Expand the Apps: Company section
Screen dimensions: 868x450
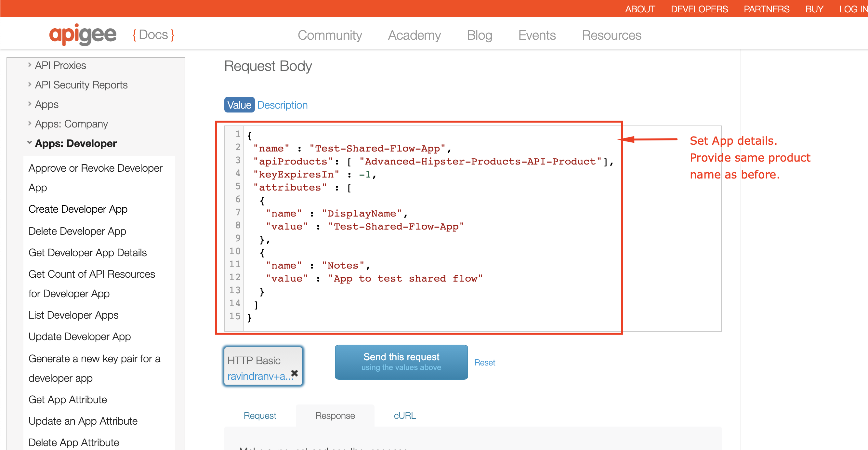point(30,123)
